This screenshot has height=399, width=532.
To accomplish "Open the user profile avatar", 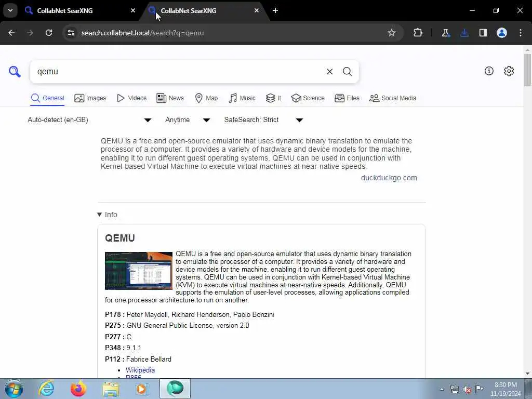I will pyautogui.click(x=502, y=33).
